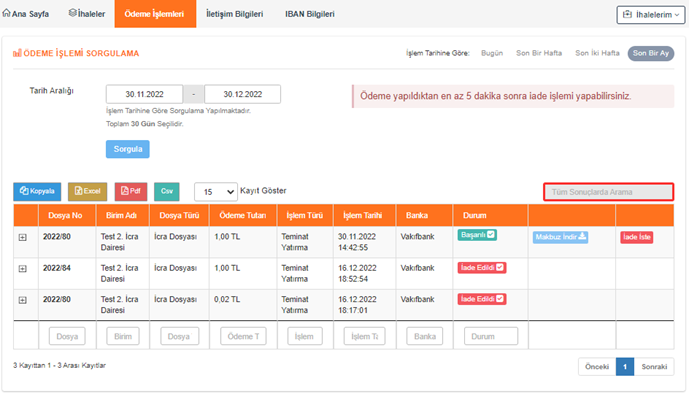Image resolution: width=689 pixels, height=394 pixels.
Task: Open İletişim Bilgileri tab
Action: coord(235,14)
